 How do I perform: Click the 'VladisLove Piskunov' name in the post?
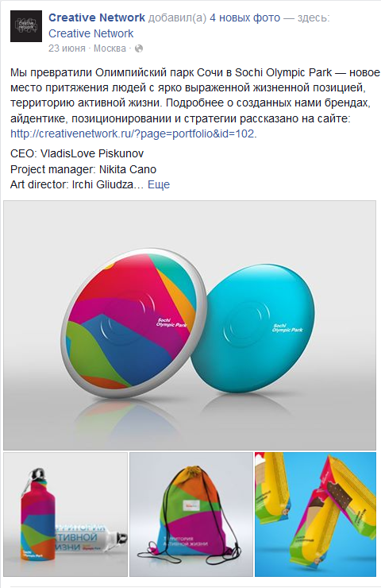point(92,153)
